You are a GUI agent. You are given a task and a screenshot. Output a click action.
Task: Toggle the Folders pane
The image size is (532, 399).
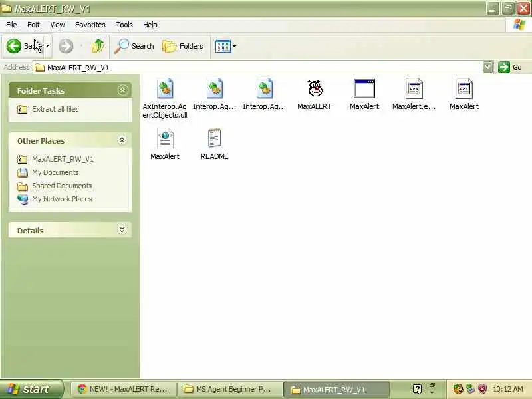click(x=183, y=46)
